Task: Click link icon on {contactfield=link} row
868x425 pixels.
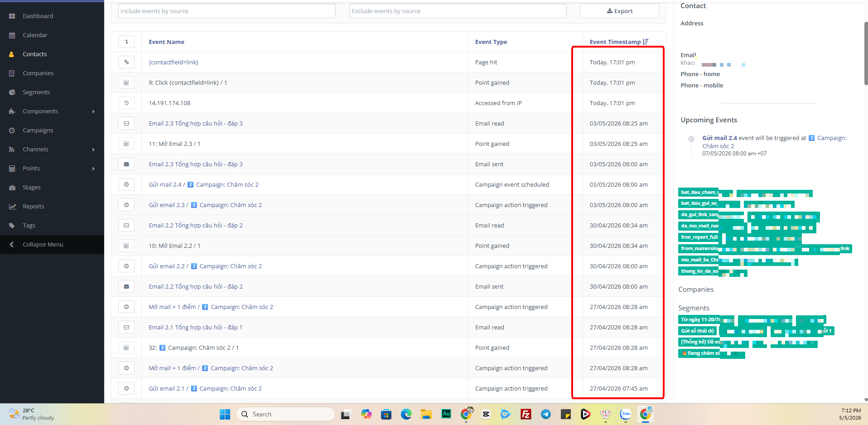Action: click(x=126, y=62)
